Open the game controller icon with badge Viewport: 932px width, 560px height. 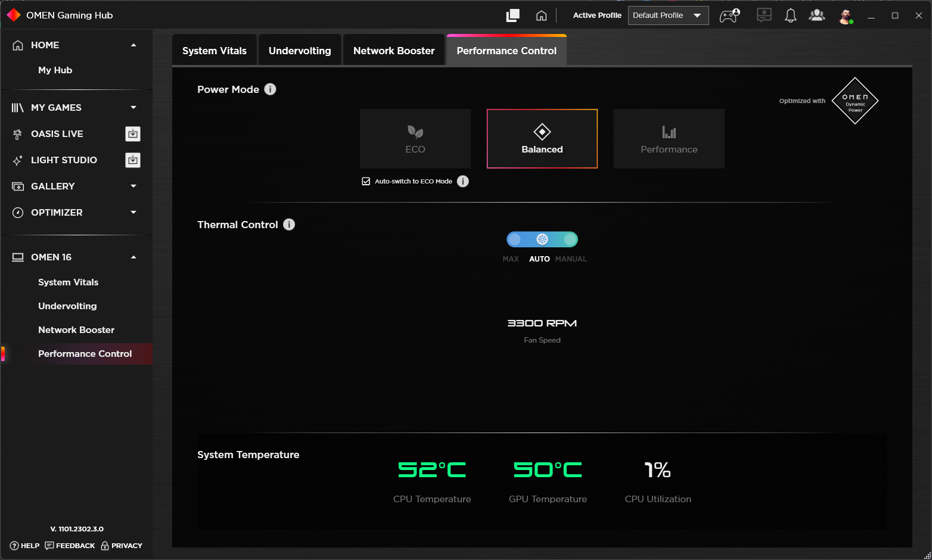pos(729,15)
